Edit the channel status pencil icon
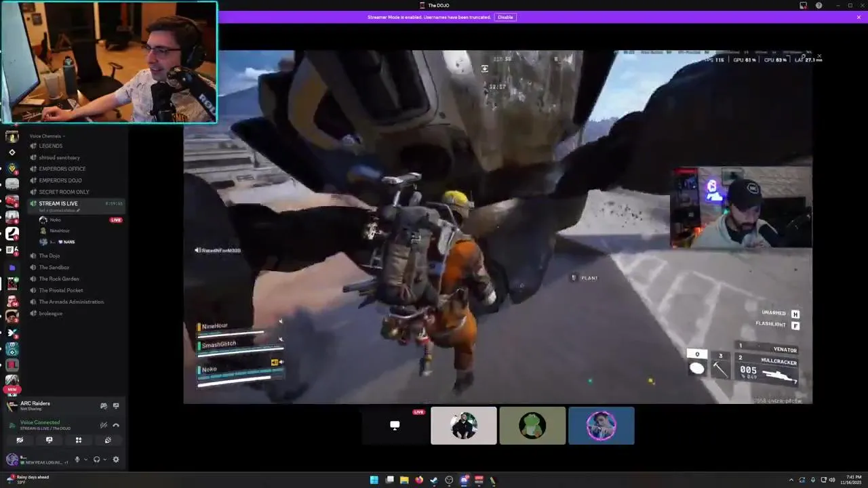The image size is (868, 488). coord(79,210)
